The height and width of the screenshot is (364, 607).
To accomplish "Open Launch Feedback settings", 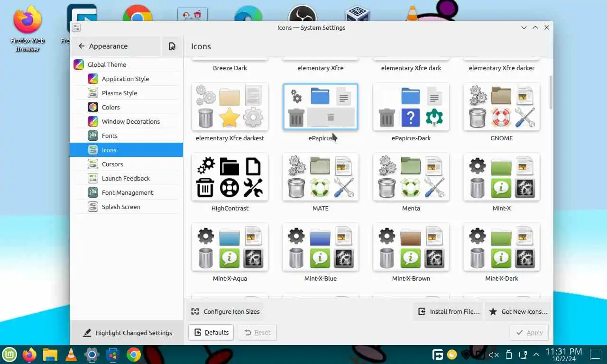I will tap(126, 178).
